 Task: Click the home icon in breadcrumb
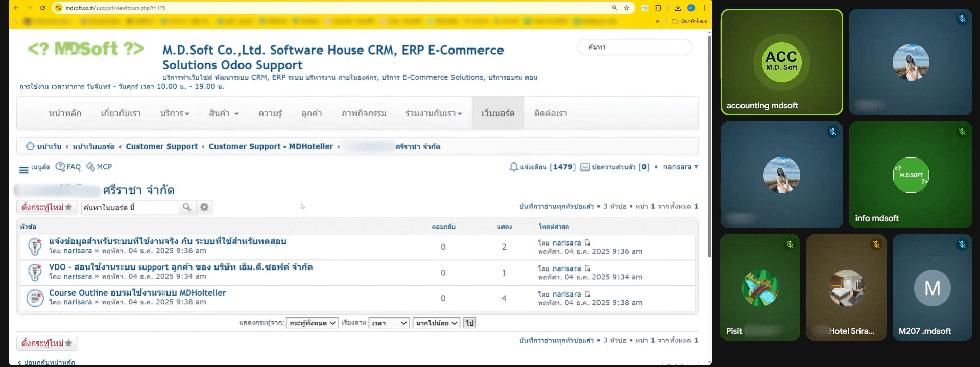(x=30, y=146)
